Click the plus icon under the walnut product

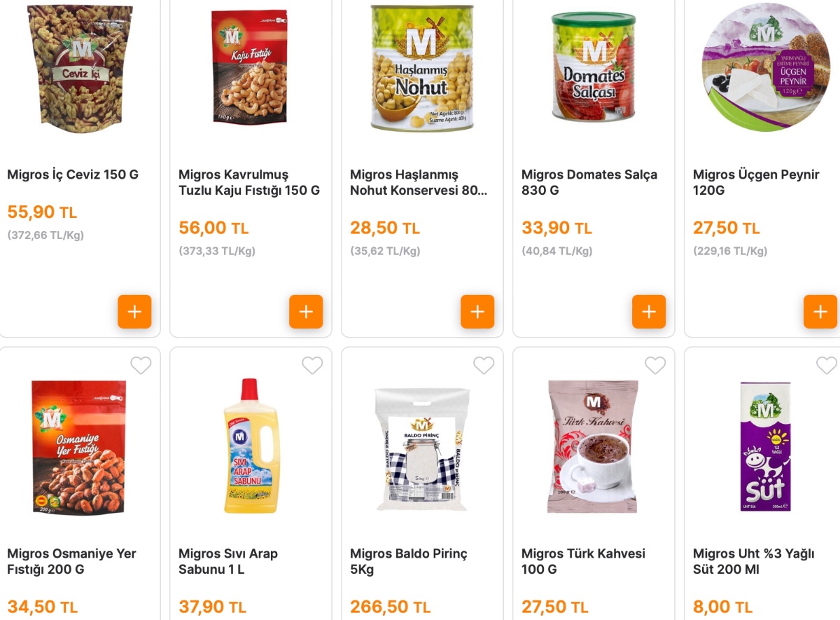(x=134, y=312)
